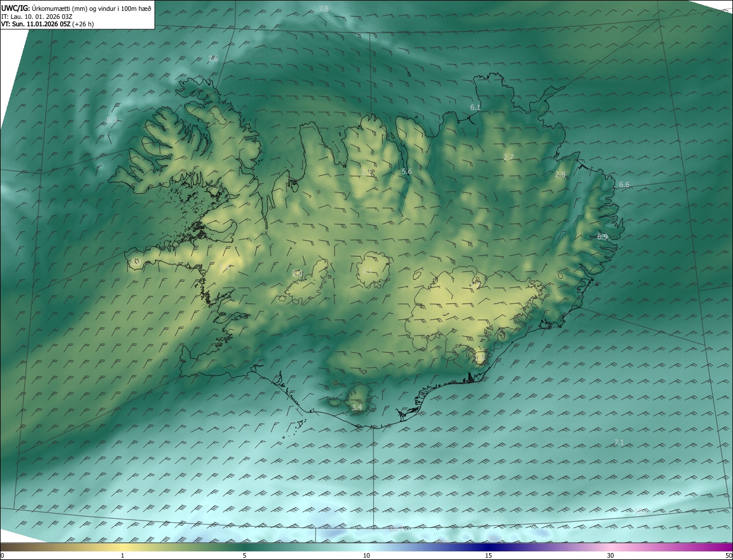Screen dimensions: 733x560
Task: Click the 7.6 value label on the map
Action: tap(213, 58)
